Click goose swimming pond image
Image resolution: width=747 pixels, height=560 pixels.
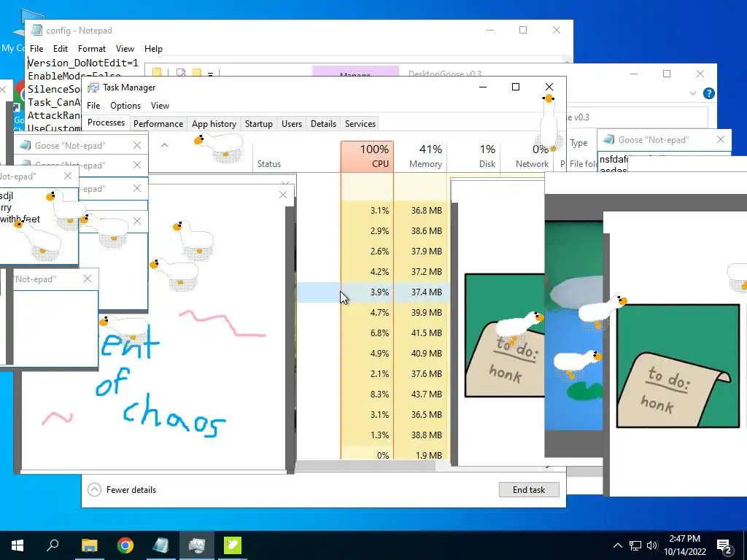(573, 325)
